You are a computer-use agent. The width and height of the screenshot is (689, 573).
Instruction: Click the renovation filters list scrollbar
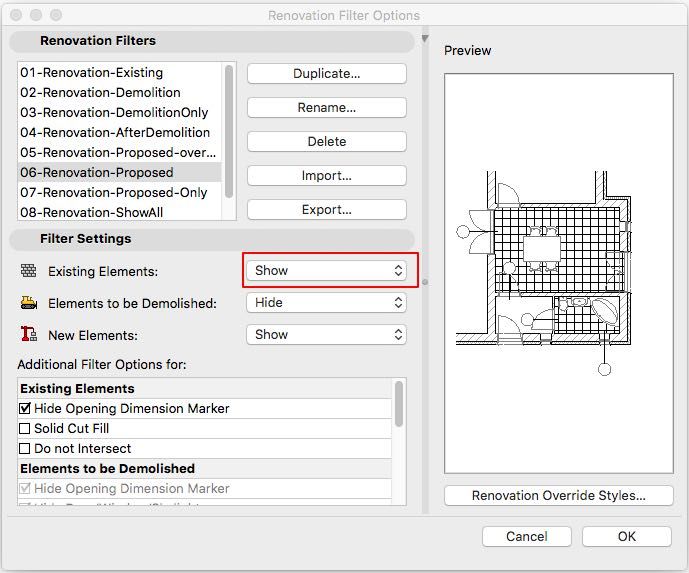pos(228,131)
